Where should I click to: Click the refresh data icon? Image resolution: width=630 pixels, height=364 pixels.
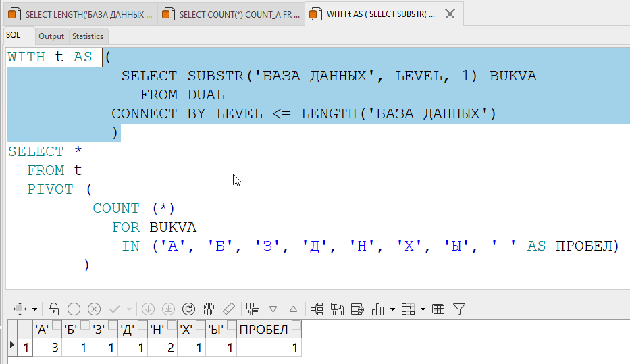[x=189, y=309]
